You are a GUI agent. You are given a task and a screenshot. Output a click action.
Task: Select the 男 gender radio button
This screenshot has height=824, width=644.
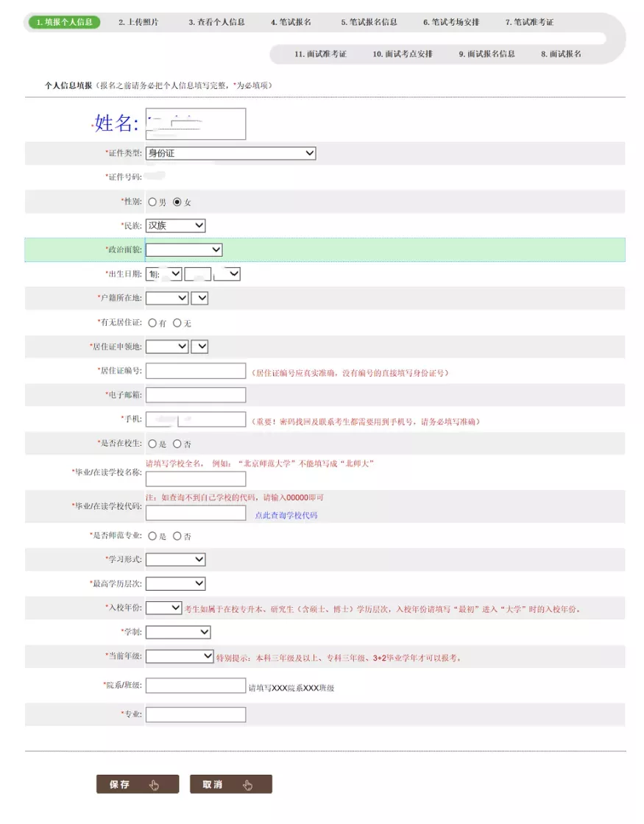coord(152,201)
